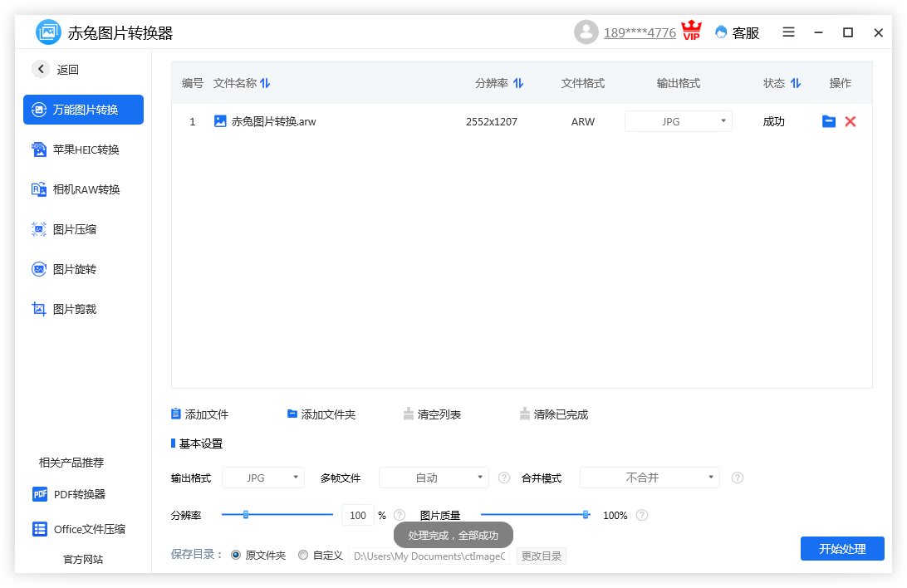Open the 输出格式 dropdown in basic settings
907x588 pixels.
(263, 478)
